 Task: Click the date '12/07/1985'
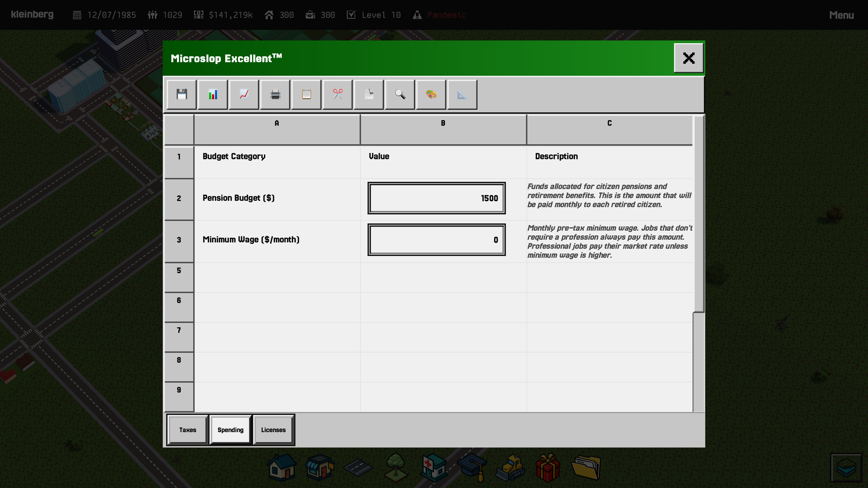click(x=112, y=15)
